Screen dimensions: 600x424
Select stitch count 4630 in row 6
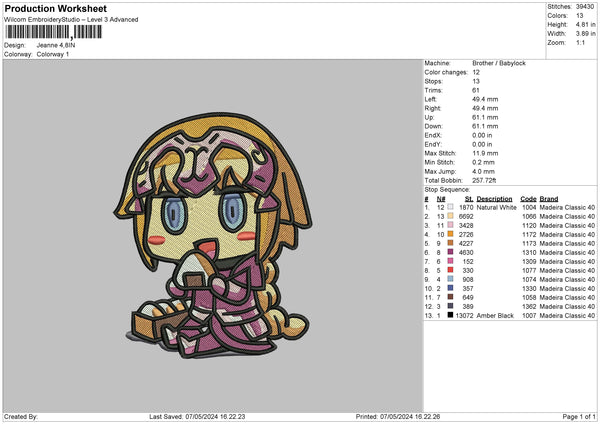tap(466, 252)
